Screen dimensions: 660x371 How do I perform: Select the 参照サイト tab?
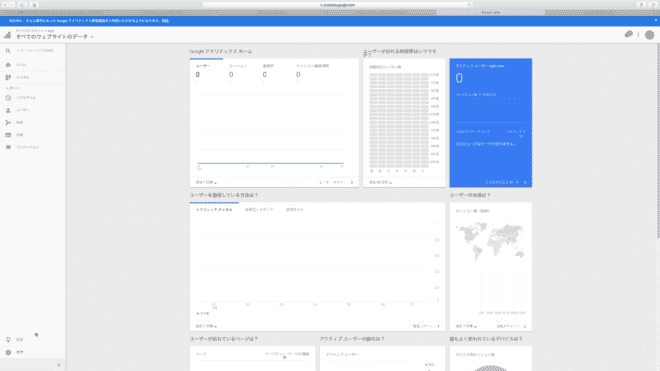pyautogui.click(x=294, y=209)
